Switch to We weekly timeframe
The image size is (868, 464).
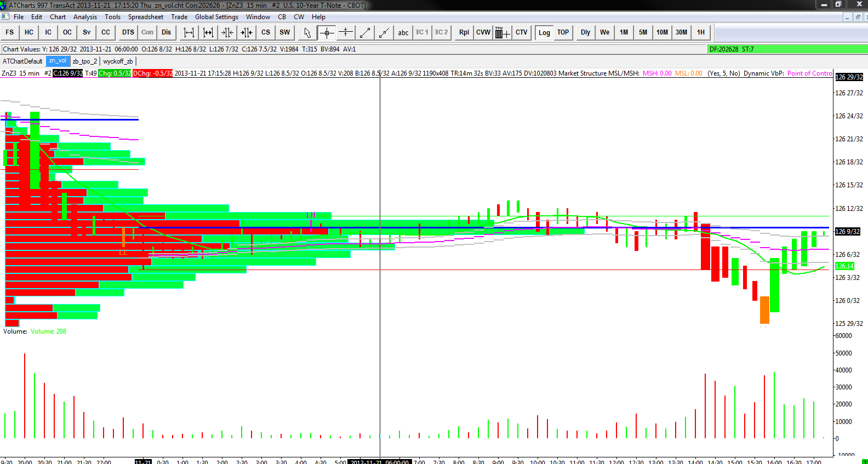[x=605, y=32]
